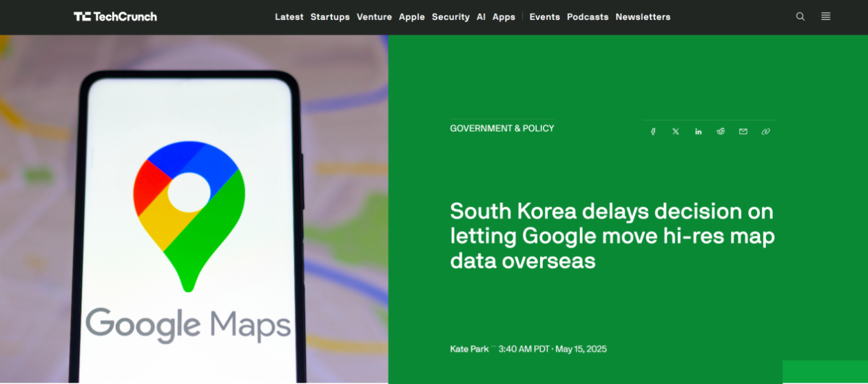
Task: Open the Podcasts page
Action: pos(588,17)
